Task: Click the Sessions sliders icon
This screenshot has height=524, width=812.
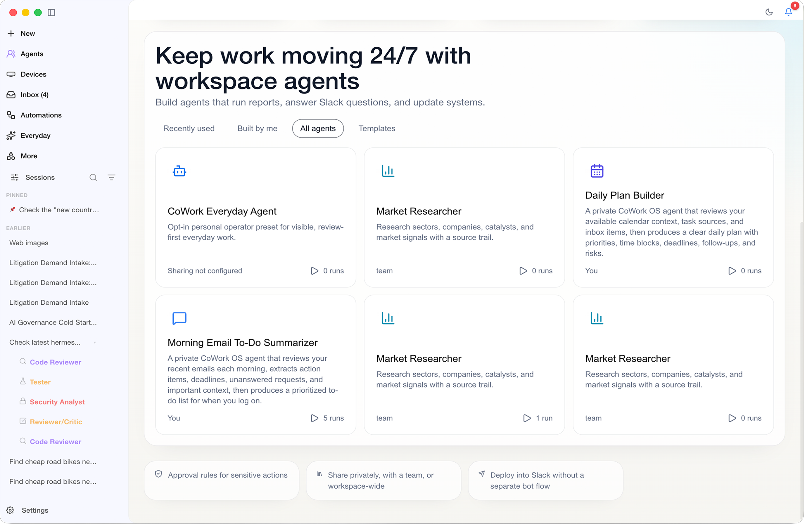Action: 15,177
